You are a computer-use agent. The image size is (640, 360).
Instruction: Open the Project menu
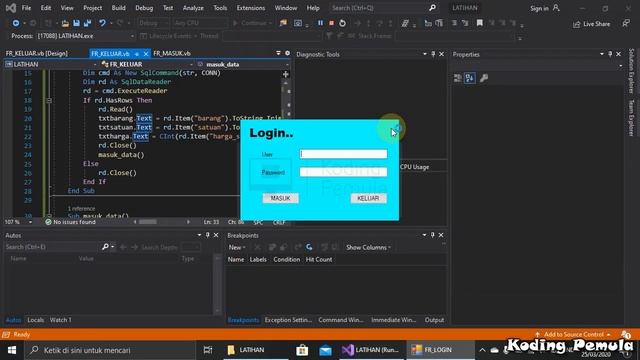(93, 8)
